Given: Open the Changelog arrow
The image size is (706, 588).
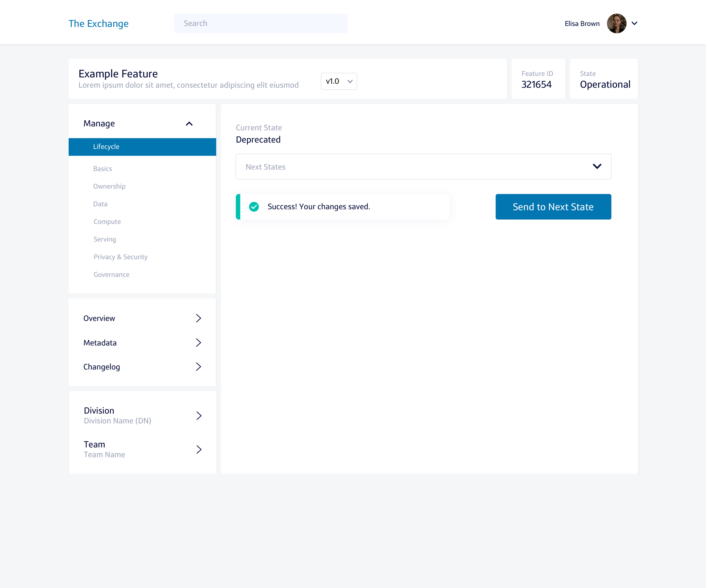Looking at the screenshot, I should point(198,367).
